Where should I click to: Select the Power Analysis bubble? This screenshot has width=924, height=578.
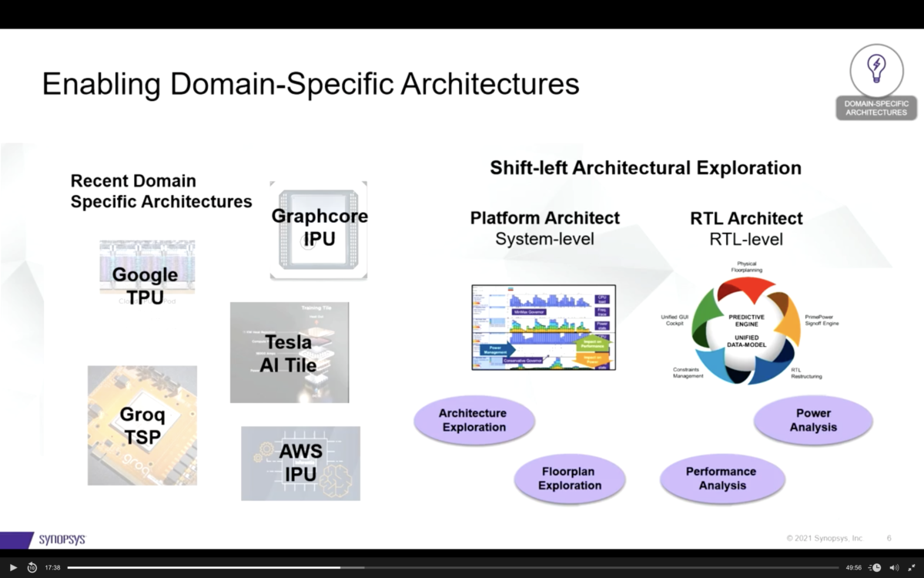tap(812, 420)
